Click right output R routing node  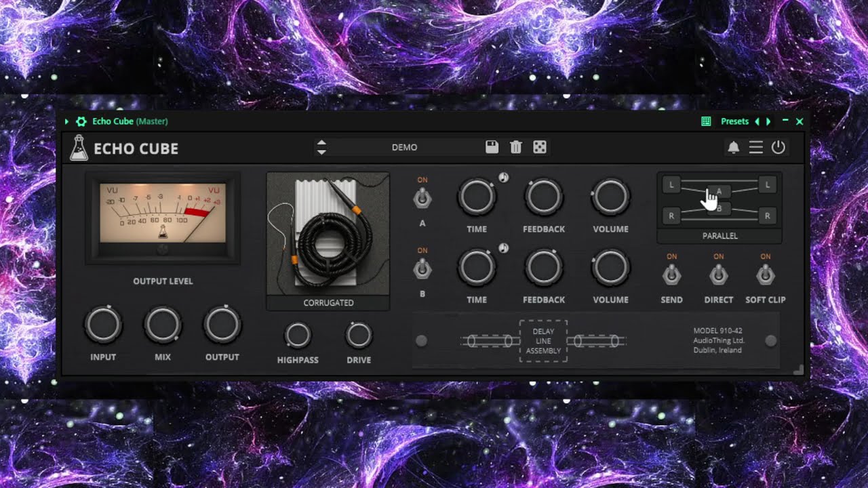tap(768, 216)
